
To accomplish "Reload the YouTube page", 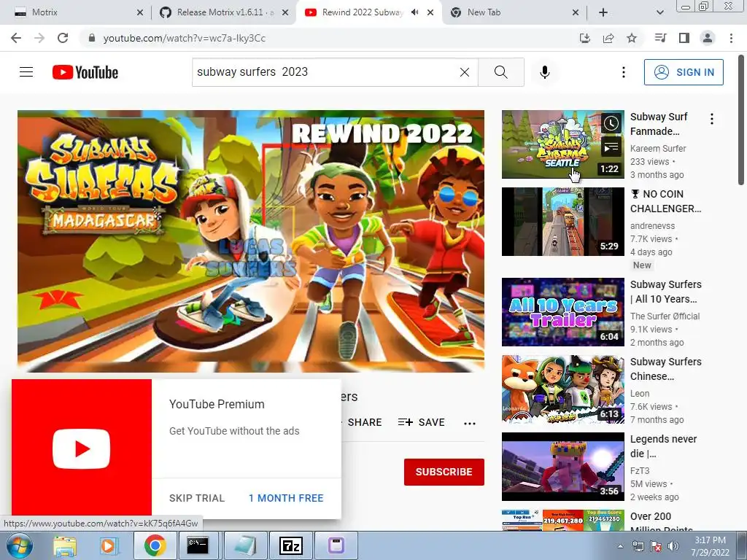I will click(x=63, y=38).
